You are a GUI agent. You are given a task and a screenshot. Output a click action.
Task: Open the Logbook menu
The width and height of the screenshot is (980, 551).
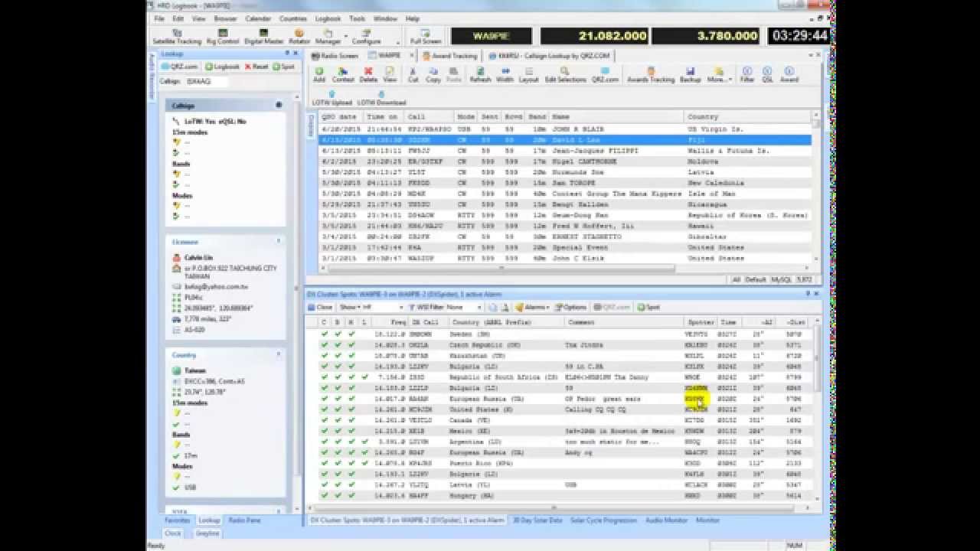pos(328,18)
